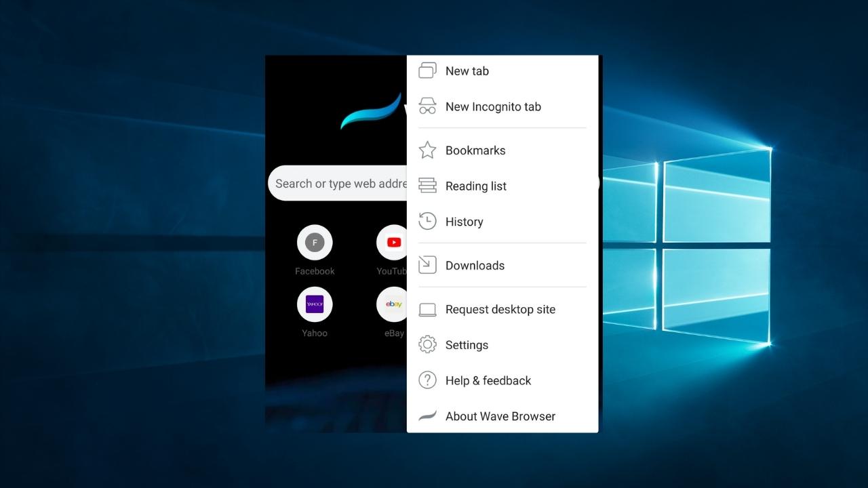Image resolution: width=868 pixels, height=488 pixels.
Task: Open the YouTube shortcut tile
Action: (x=392, y=242)
